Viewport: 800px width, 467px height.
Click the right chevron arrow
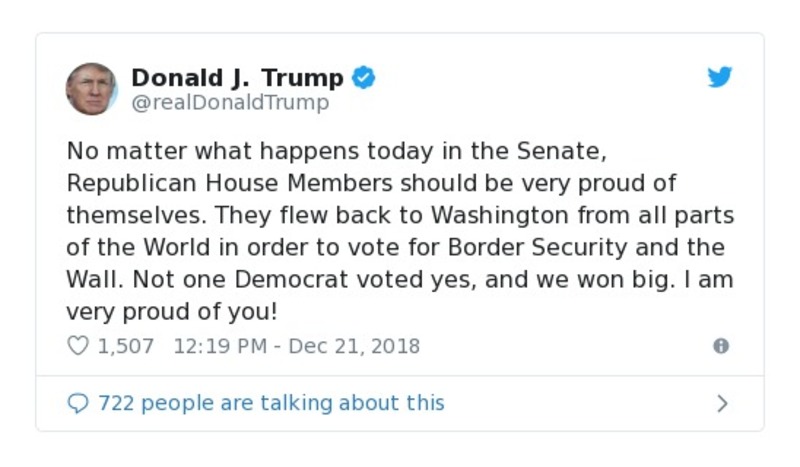722,403
